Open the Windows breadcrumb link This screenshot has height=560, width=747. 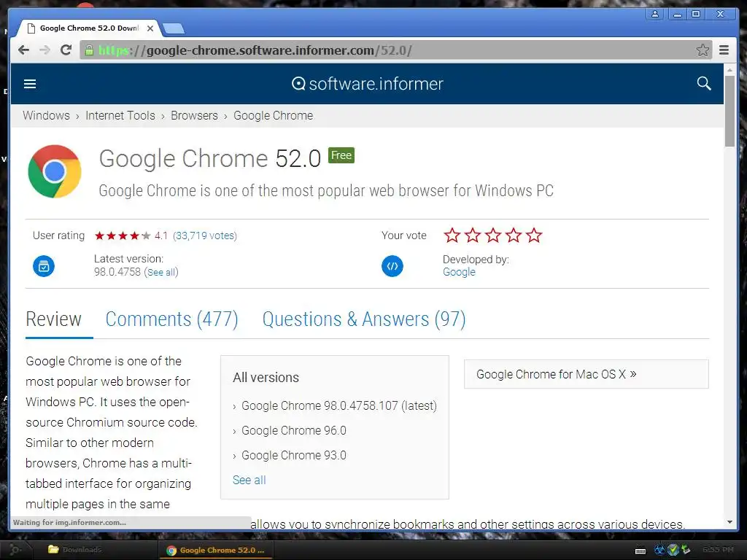coord(46,116)
